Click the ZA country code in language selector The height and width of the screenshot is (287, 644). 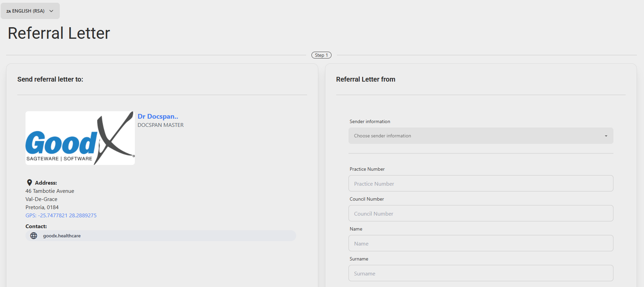pyautogui.click(x=8, y=11)
